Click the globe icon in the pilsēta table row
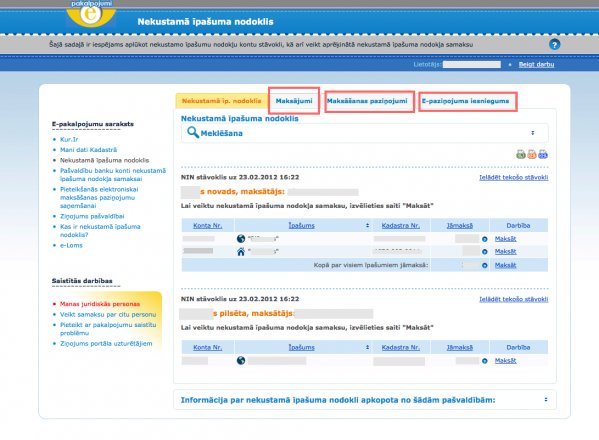The height and width of the screenshot is (440, 599). tap(241, 361)
